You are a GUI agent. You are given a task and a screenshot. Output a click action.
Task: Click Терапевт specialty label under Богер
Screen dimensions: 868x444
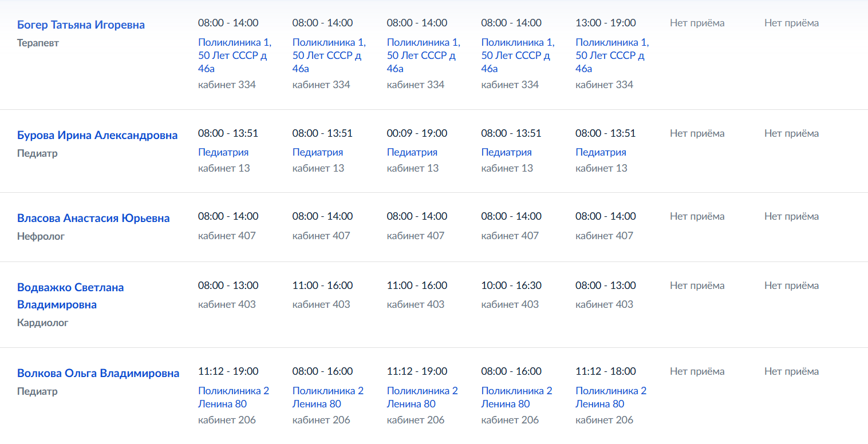[x=38, y=43]
